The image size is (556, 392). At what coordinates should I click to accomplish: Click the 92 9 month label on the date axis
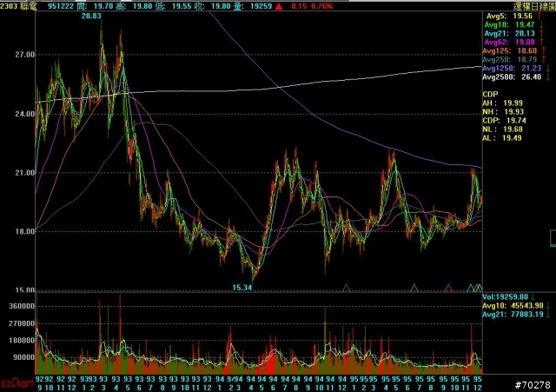click(39, 383)
